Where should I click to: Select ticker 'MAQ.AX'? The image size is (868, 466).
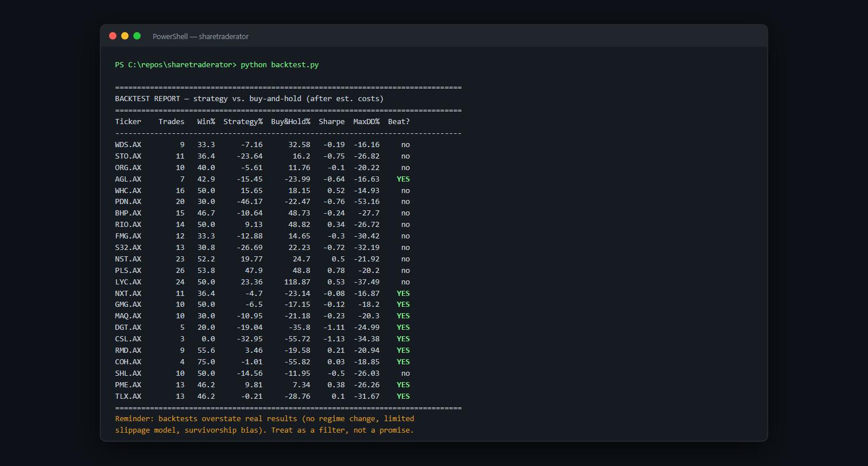click(128, 315)
